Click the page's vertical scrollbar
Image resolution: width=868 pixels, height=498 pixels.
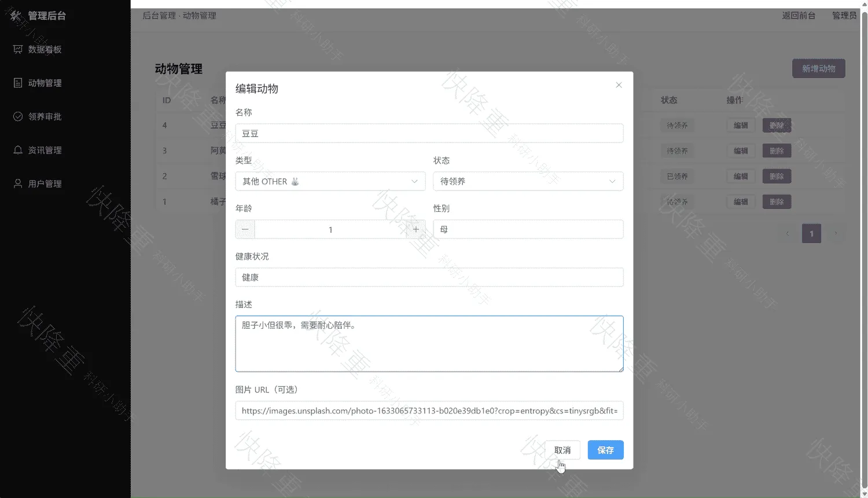click(x=865, y=249)
